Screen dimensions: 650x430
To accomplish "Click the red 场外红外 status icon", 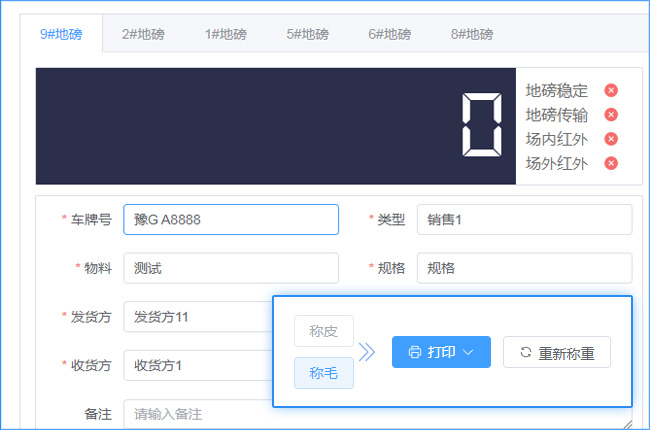I will (x=611, y=163).
